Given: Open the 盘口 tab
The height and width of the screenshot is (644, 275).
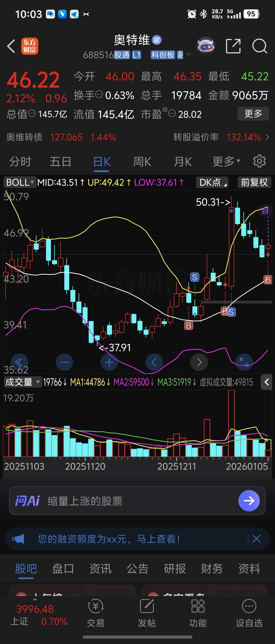Looking at the screenshot, I should (63, 569).
